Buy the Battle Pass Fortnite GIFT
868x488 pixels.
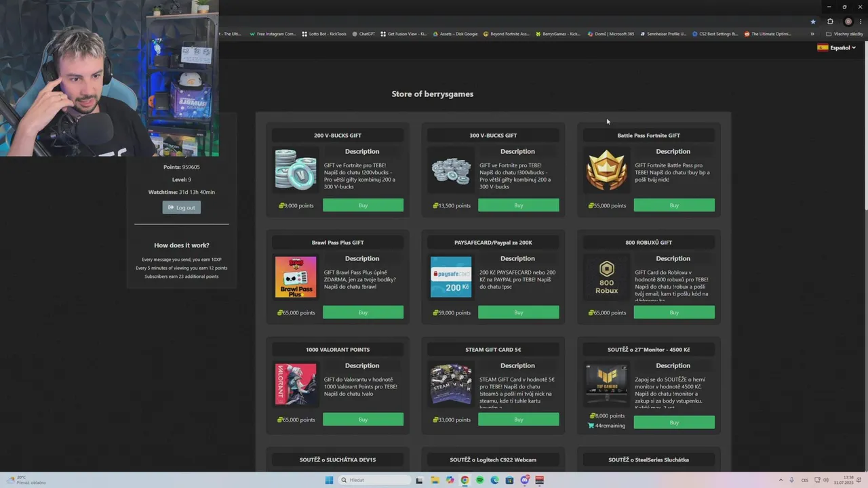[674, 205]
